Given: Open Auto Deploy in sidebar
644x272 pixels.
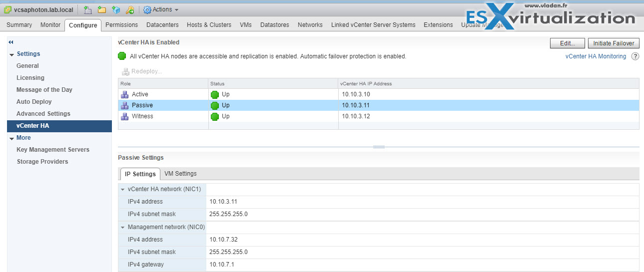Looking at the screenshot, I should (34, 102).
